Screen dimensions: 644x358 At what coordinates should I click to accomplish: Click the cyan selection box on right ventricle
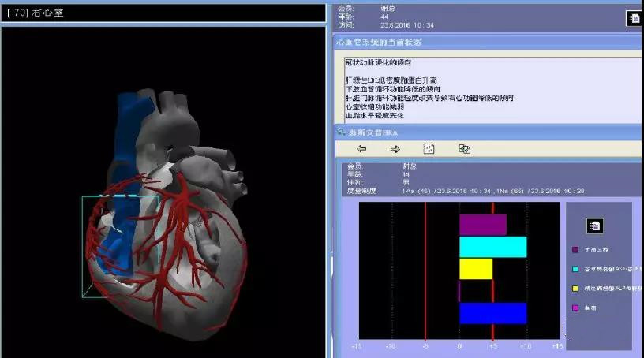click(120, 246)
